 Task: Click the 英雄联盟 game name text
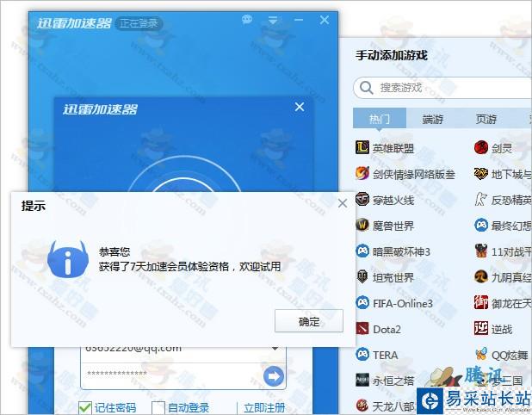(393, 148)
